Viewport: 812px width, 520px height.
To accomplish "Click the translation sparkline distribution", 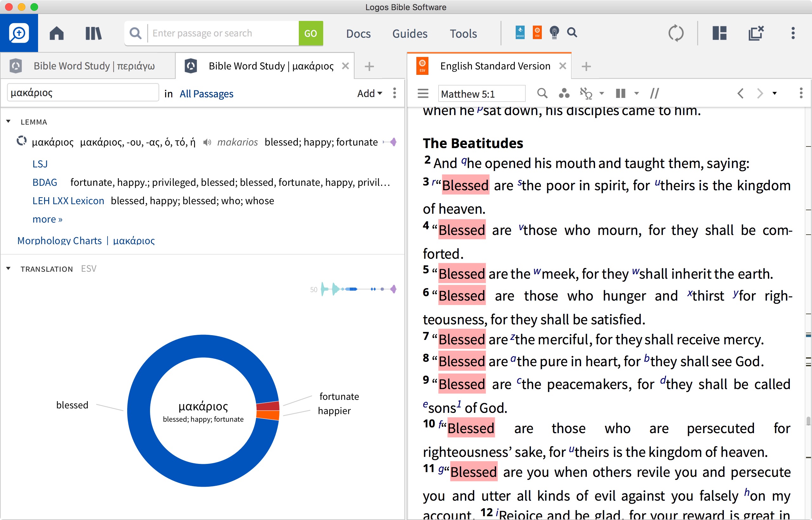I will pyautogui.click(x=358, y=289).
